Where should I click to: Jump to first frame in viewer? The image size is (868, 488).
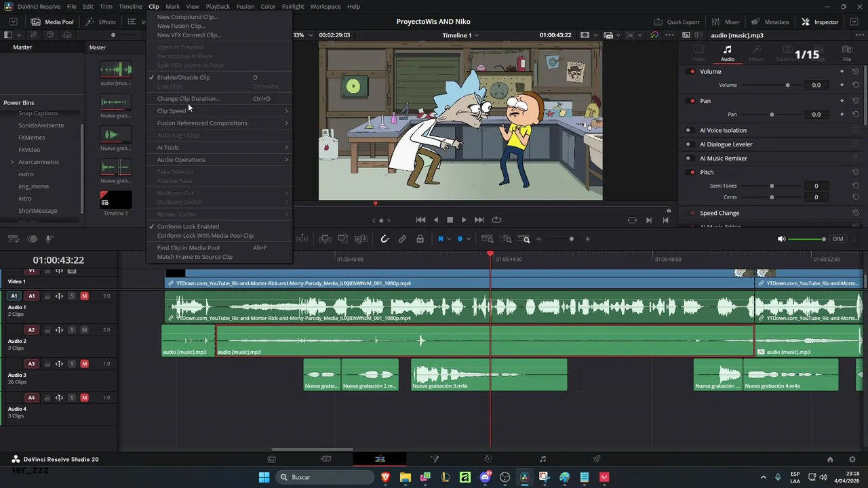420,220
